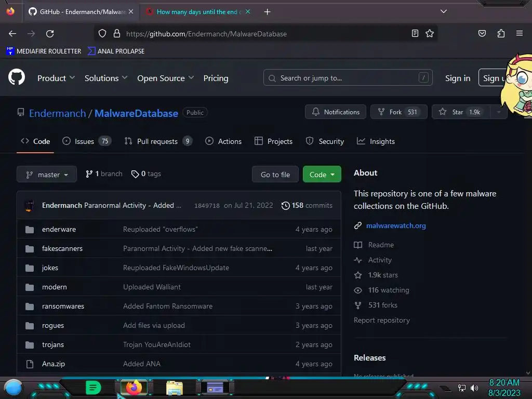
Task: Reload the page with refresh icon
Action: (50, 34)
